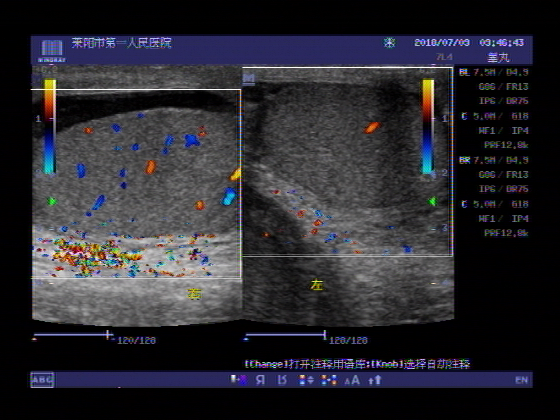
Task: Toggle the EN input language indicator
Action: pos(521,380)
